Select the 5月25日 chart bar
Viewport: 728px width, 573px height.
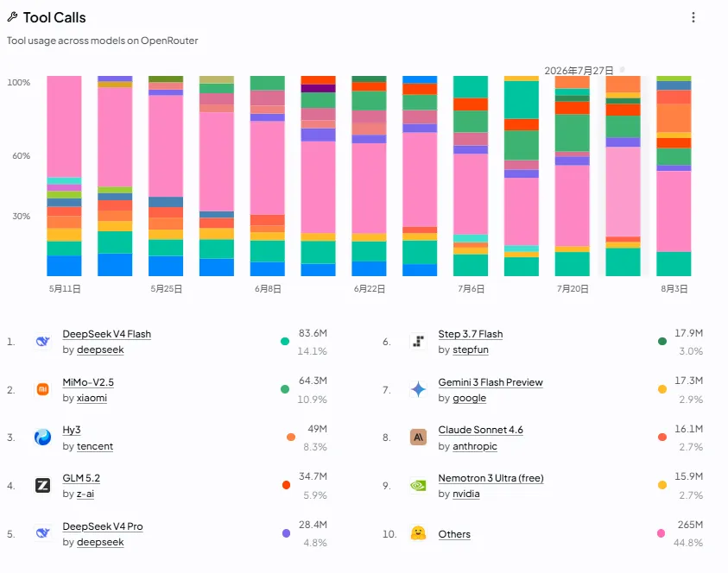[166, 176]
